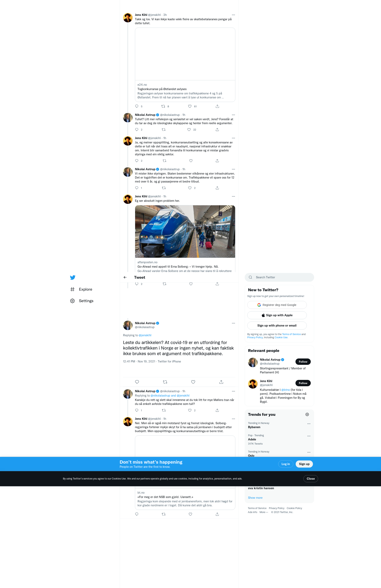Click Sign up with Apple
The width and height of the screenshot is (381, 588).
click(277, 315)
